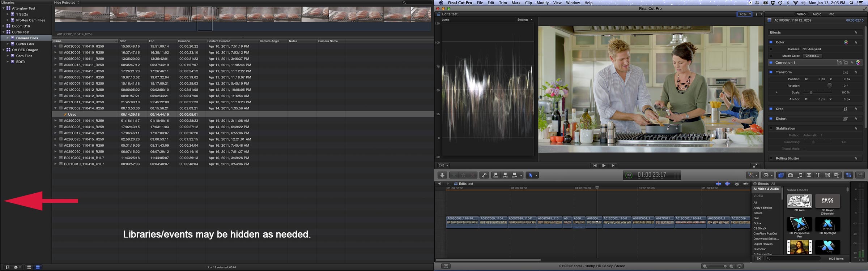The image size is (868, 271).
Task: Toggle the Inspector button in toolbar
Action: click(848, 175)
